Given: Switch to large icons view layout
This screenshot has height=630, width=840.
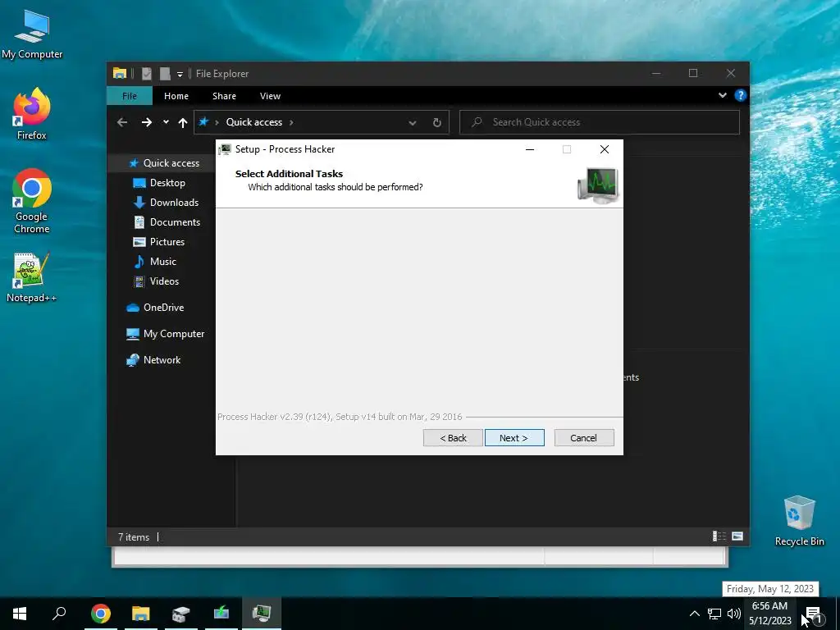Looking at the screenshot, I should (x=737, y=536).
